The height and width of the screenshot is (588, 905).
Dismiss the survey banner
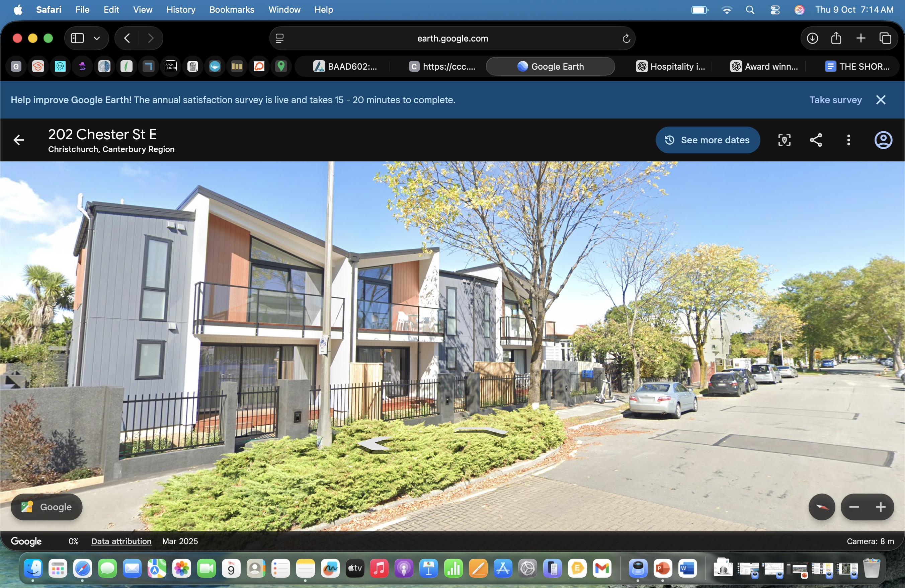pyautogui.click(x=881, y=100)
